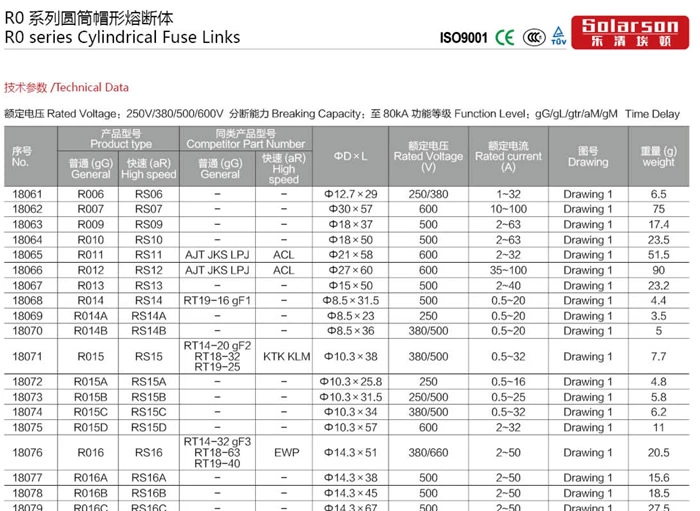This screenshot has width=700, height=511.
Task: Select the Technical Data section heading
Action: (66, 87)
